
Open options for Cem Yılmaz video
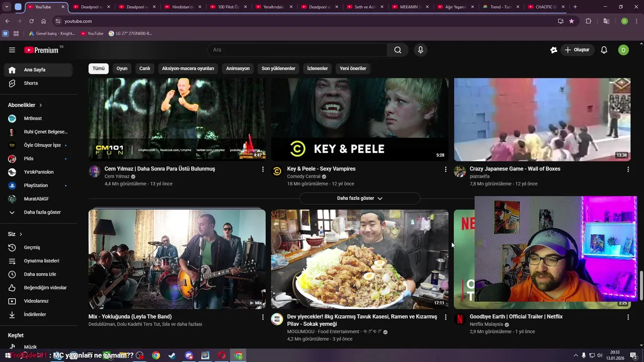263,169
